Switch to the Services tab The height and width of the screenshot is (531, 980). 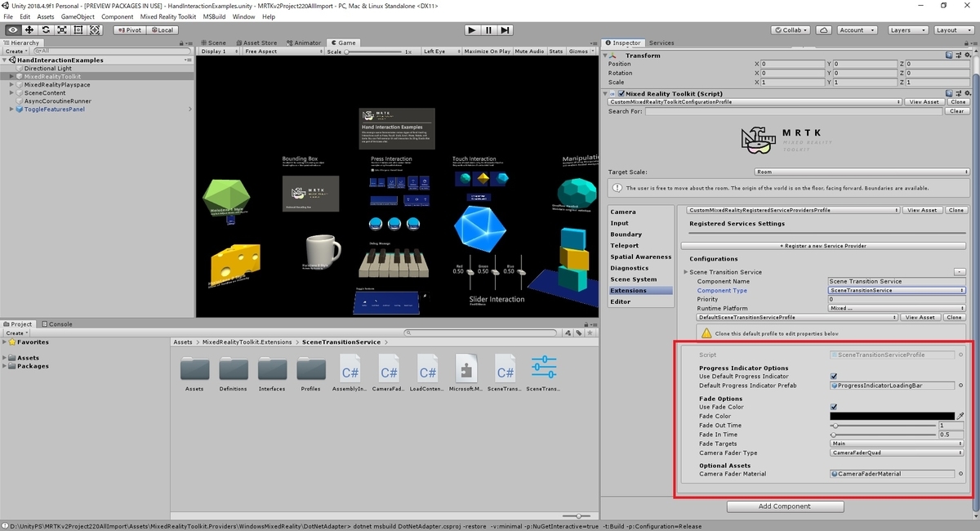[x=661, y=42]
